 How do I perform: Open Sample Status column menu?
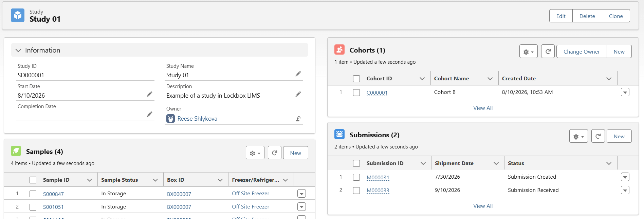pyautogui.click(x=155, y=180)
